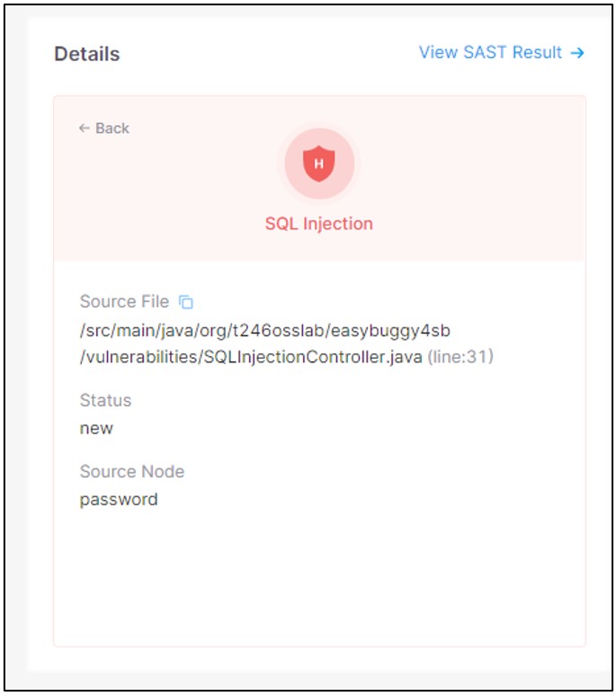Copy the source file path
This screenshot has height=696, width=616.
click(x=186, y=302)
